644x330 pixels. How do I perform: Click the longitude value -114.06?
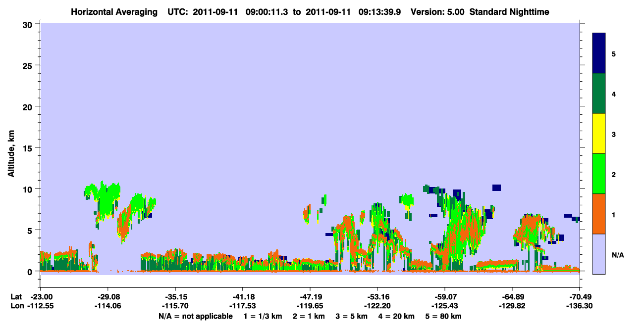click(107, 306)
